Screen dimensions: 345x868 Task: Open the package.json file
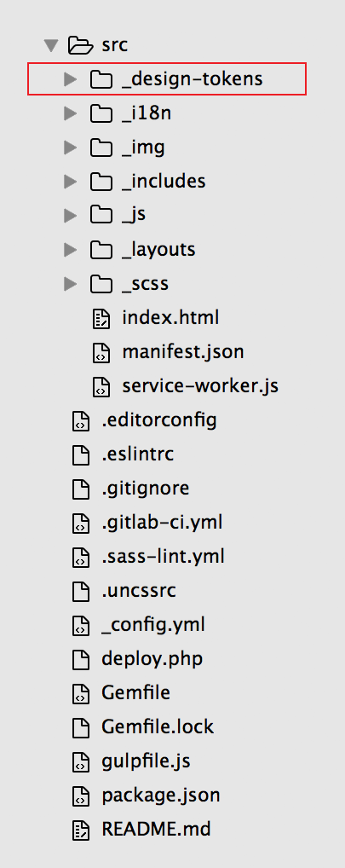tap(161, 796)
